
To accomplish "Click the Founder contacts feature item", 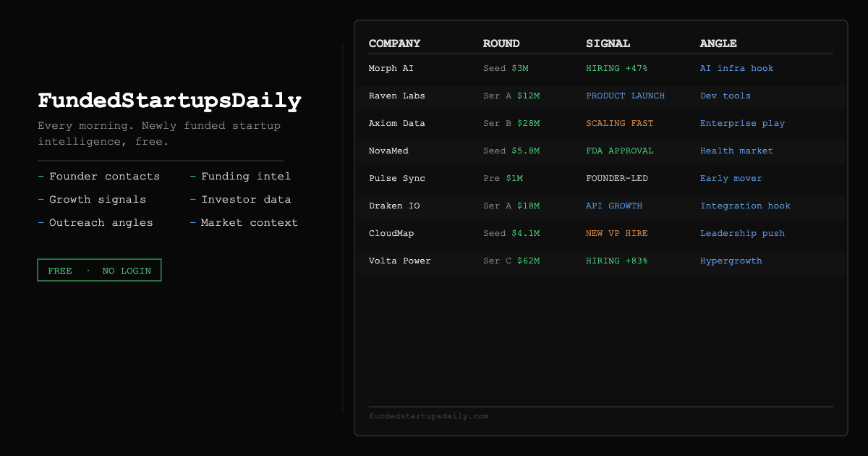I will (x=99, y=176).
